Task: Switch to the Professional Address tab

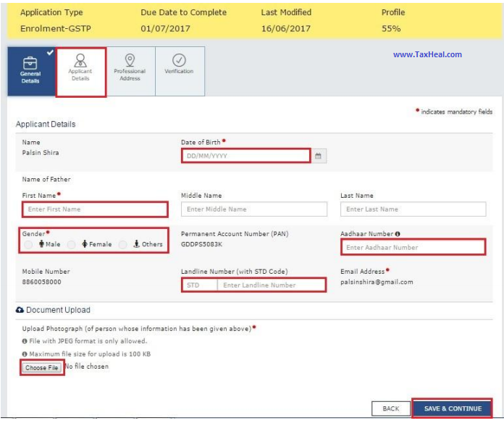Action: 130,71
